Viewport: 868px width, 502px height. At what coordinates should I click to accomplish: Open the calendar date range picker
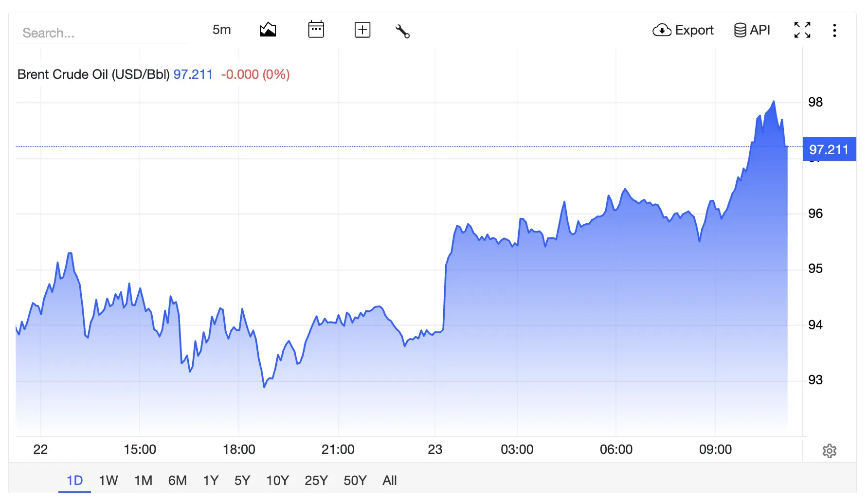[316, 30]
